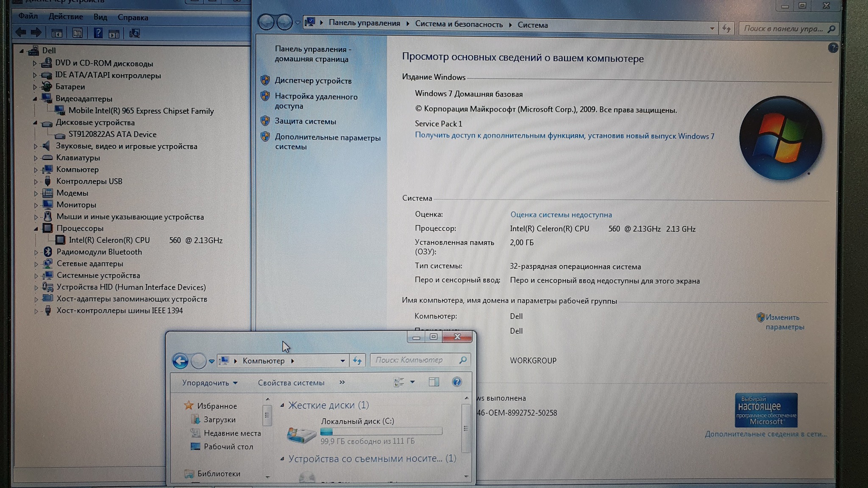Click the Control Panel search field
The height and width of the screenshot is (488, 868).
[782, 29]
